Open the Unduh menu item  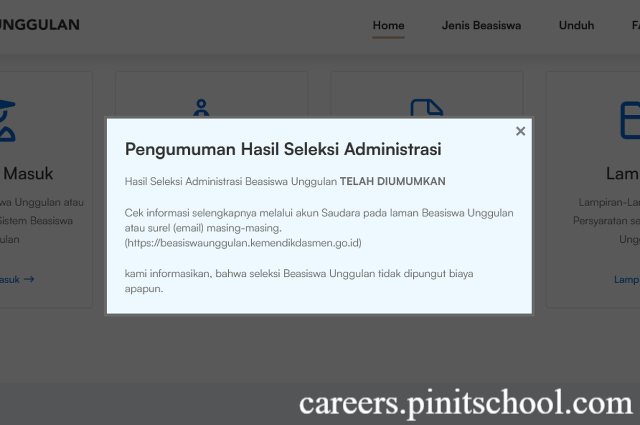point(576,25)
